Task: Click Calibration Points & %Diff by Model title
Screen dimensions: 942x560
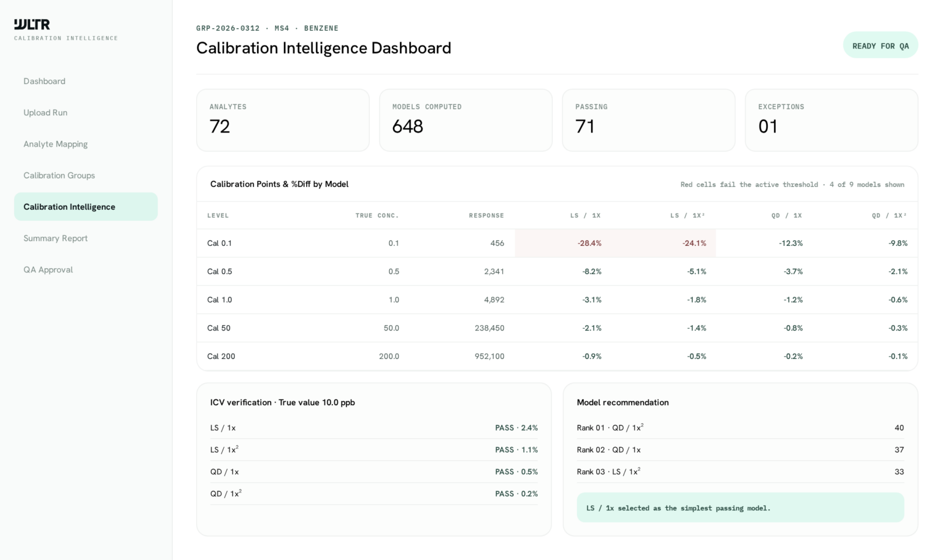Action: point(279,184)
